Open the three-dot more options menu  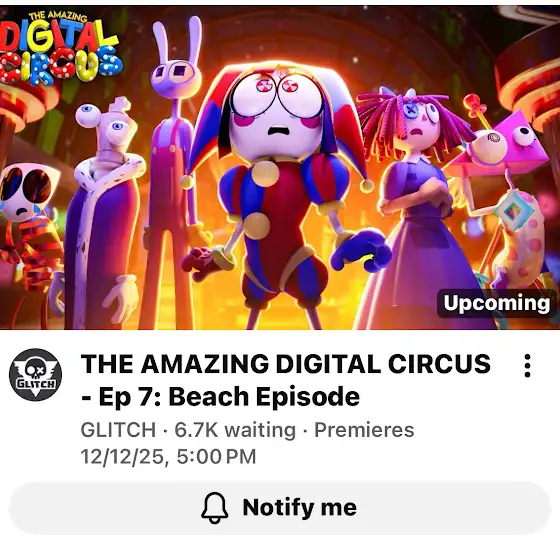click(x=528, y=366)
